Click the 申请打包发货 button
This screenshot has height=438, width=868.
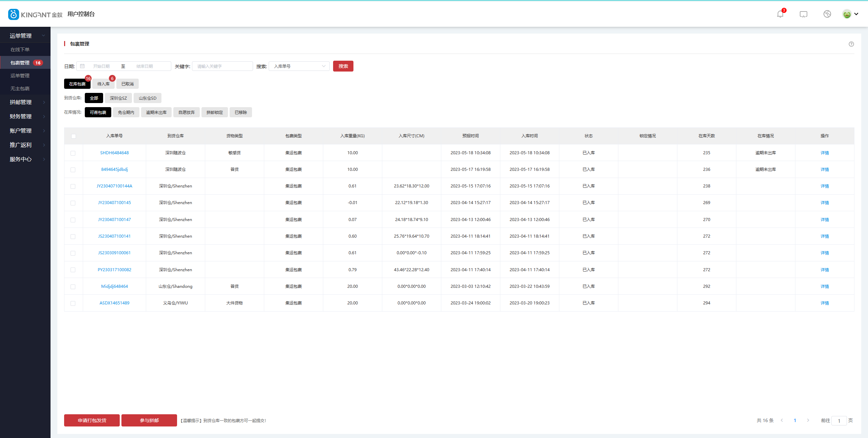pos(92,420)
